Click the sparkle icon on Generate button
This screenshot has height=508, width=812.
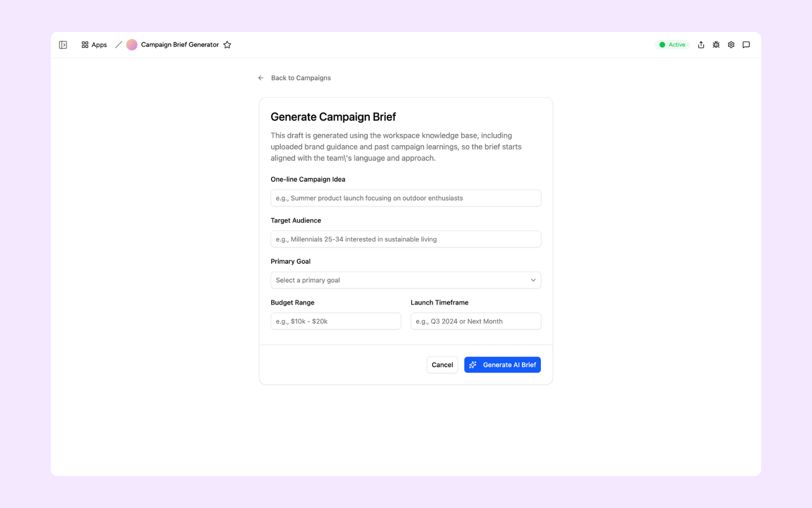point(473,365)
